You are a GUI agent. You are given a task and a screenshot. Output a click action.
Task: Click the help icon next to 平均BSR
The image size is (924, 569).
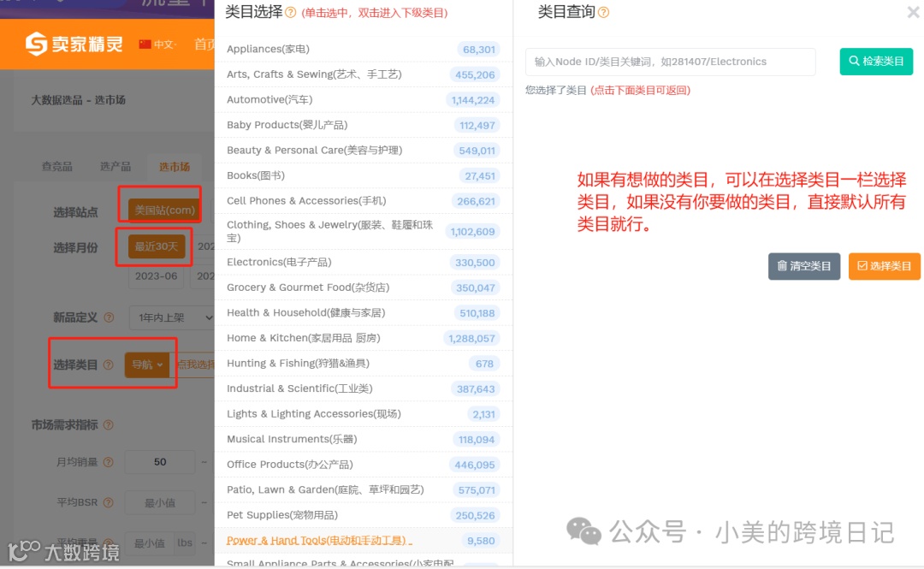click(x=109, y=502)
